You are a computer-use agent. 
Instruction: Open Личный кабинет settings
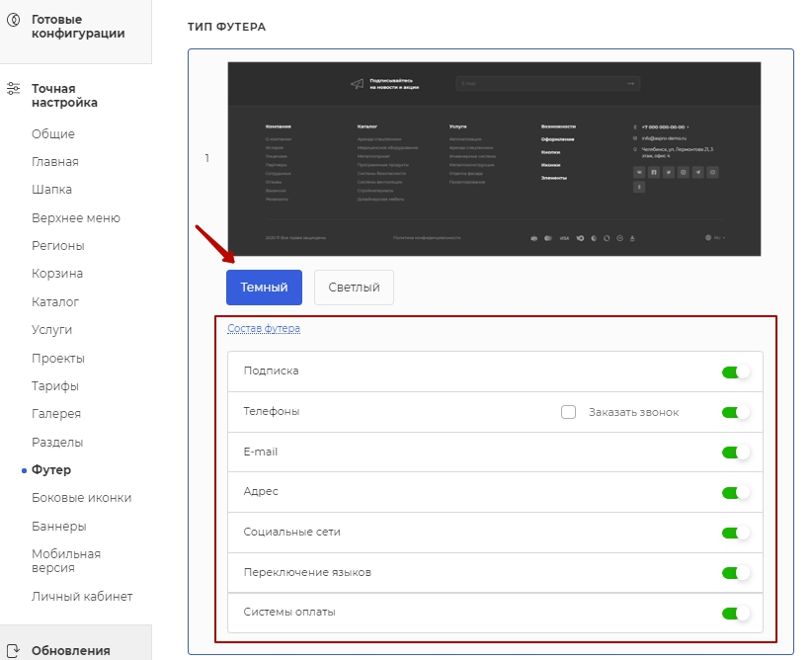82,597
